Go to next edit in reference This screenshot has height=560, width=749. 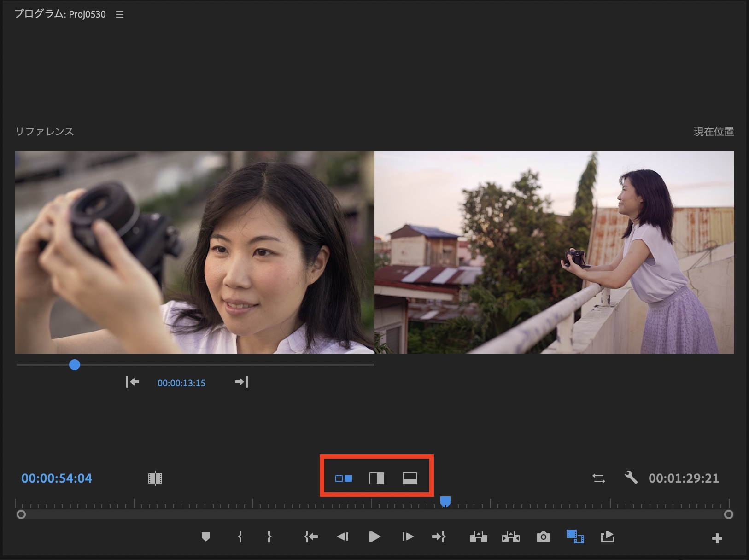click(x=241, y=382)
